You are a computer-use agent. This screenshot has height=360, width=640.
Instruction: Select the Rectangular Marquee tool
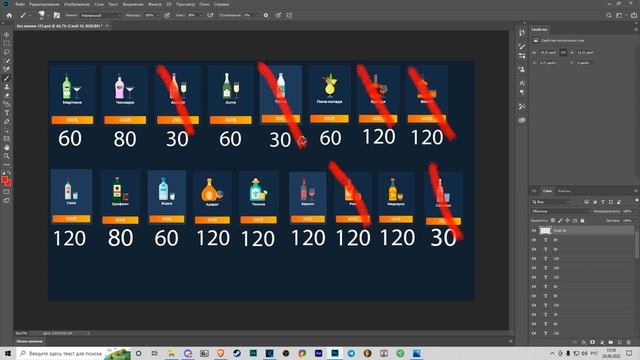pos(7,44)
